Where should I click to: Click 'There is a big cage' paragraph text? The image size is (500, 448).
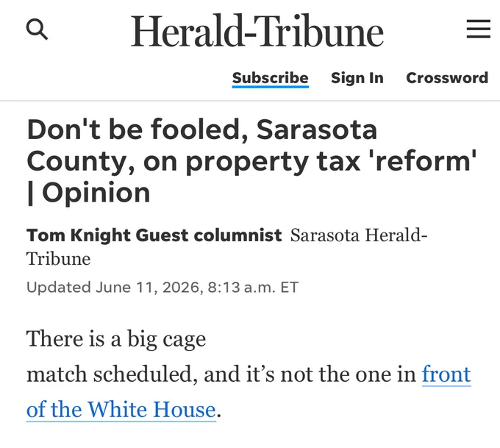(x=116, y=339)
